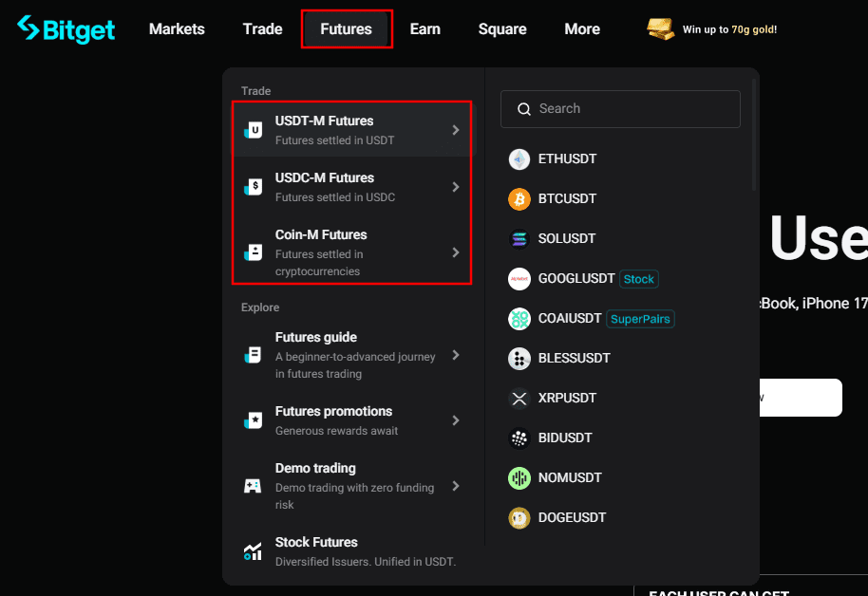
Task: Open the Markets menu
Action: pyautogui.click(x=177, y=28)
